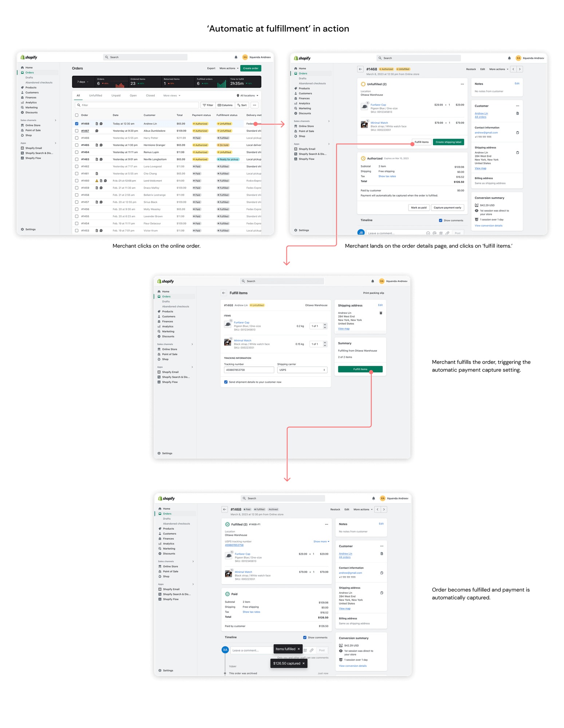
Task: Click Filter search field in orders list
Action: 137,105
